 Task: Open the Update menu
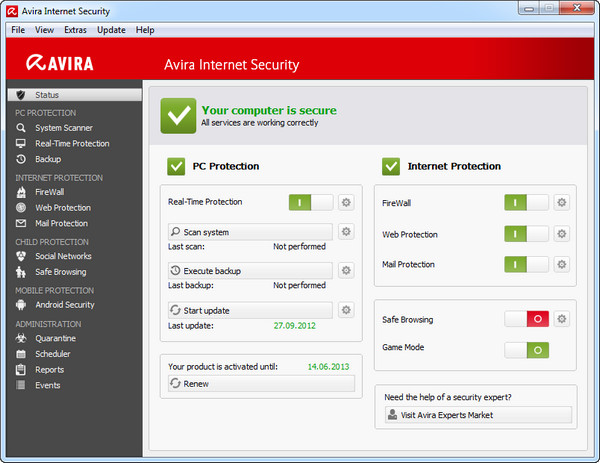pyautogui.click(x=111, y=30)
